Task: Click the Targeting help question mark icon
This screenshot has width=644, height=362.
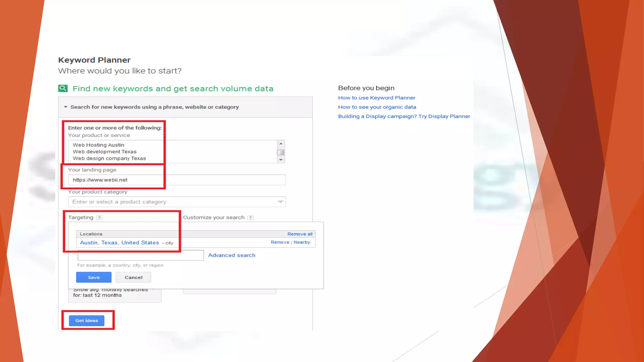Action: point(99,218)
